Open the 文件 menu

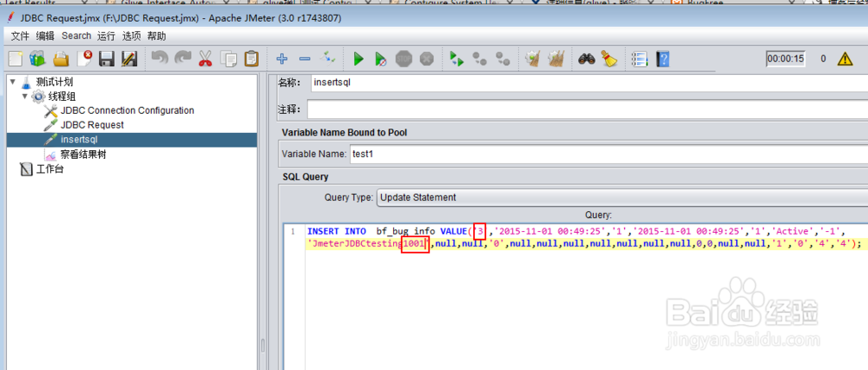click(20, 36)
